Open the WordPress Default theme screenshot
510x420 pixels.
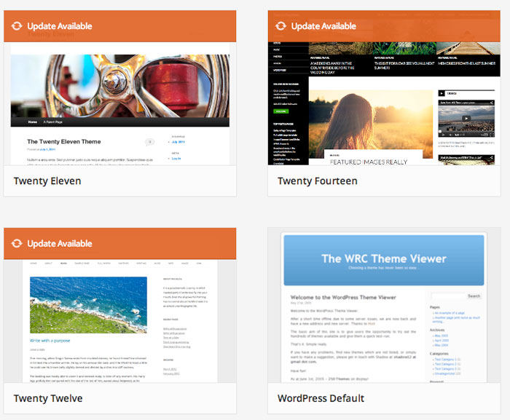384,305
